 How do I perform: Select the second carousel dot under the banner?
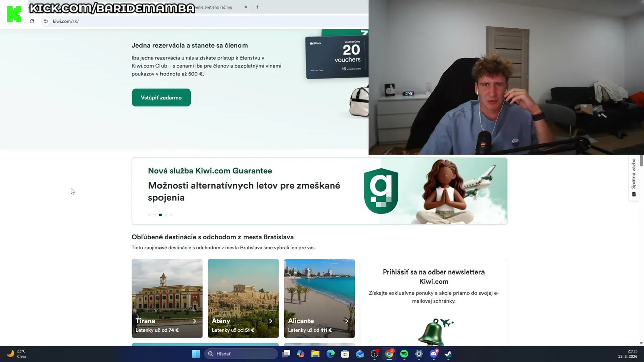155,215
